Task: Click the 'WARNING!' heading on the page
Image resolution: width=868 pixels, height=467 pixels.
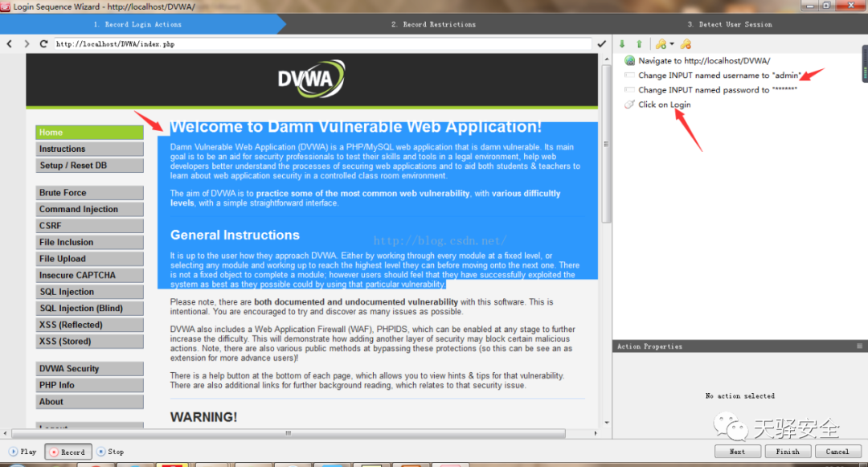Action: click(x=203, y=417)
